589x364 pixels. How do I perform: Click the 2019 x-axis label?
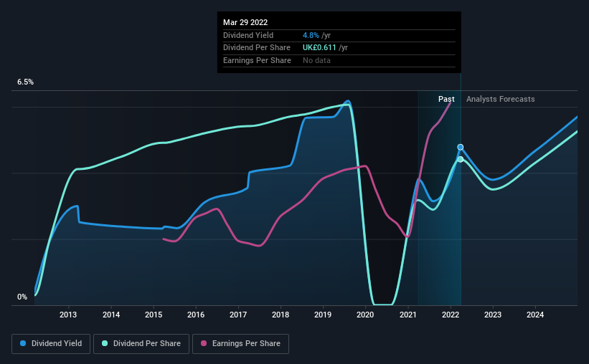[x=323, y=315]
